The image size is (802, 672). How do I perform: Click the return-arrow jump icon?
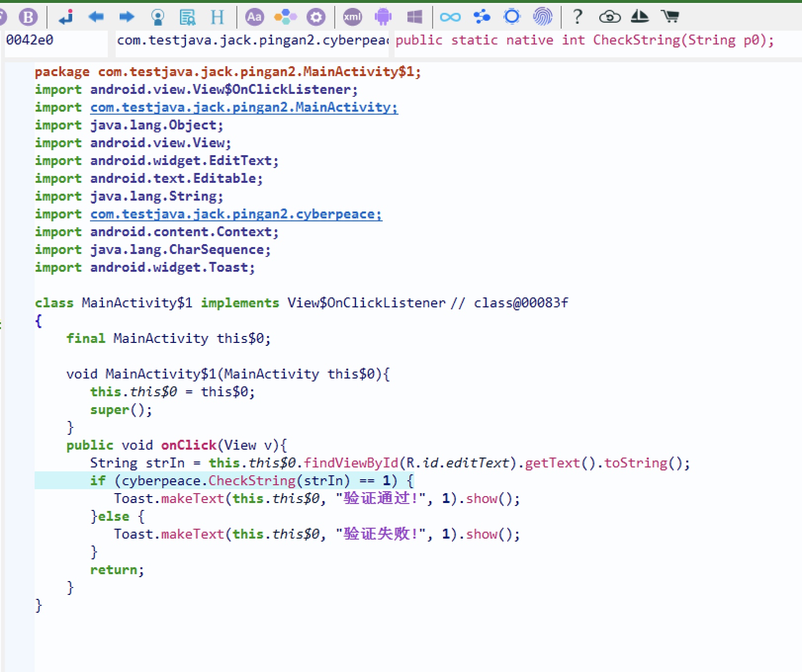point(66,17)
